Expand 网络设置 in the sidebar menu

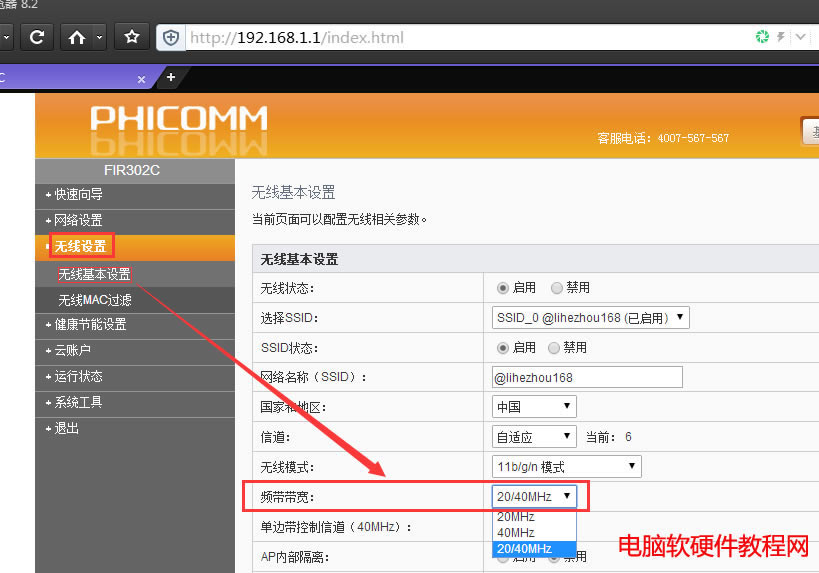79,220
